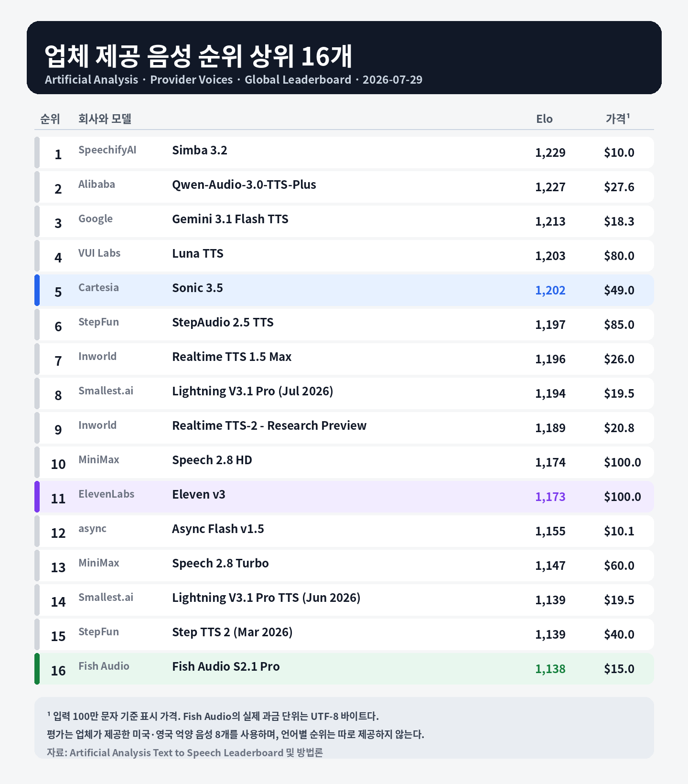Click rank number '10'
The image size is (688, 784).
click(x=58, y=464)
